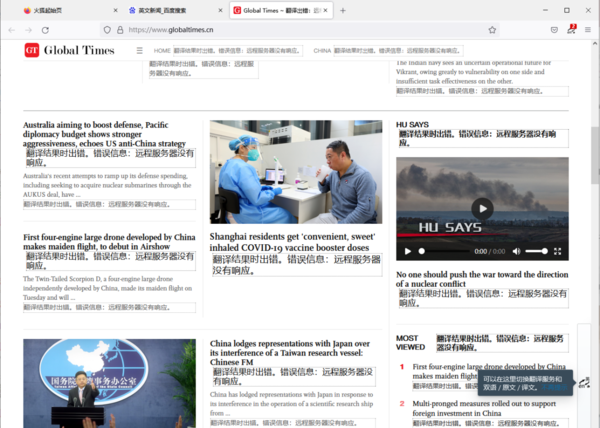600x428 pixels.
Task: Open the translation extension toolbar icon
Action: click(x=571, y=30)
